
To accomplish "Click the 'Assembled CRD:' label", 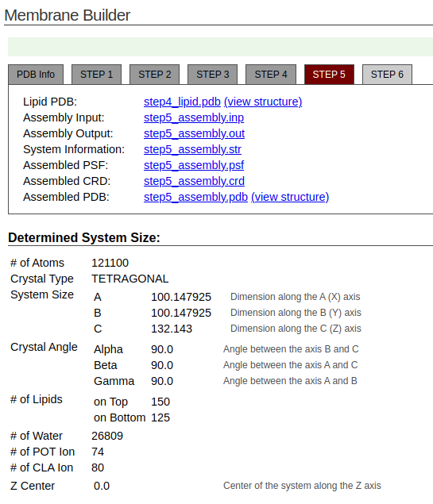I will [x=67, y=181].
